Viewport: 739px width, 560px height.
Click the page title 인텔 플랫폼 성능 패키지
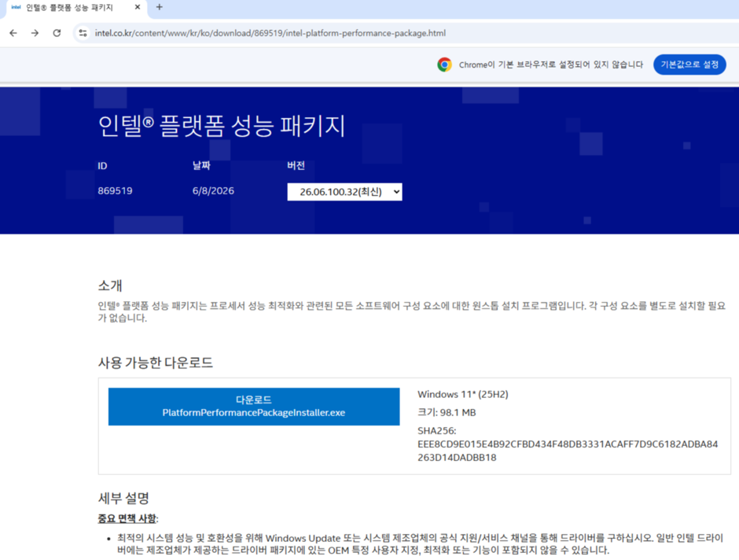pyautogui.click(x=222, y=126)
